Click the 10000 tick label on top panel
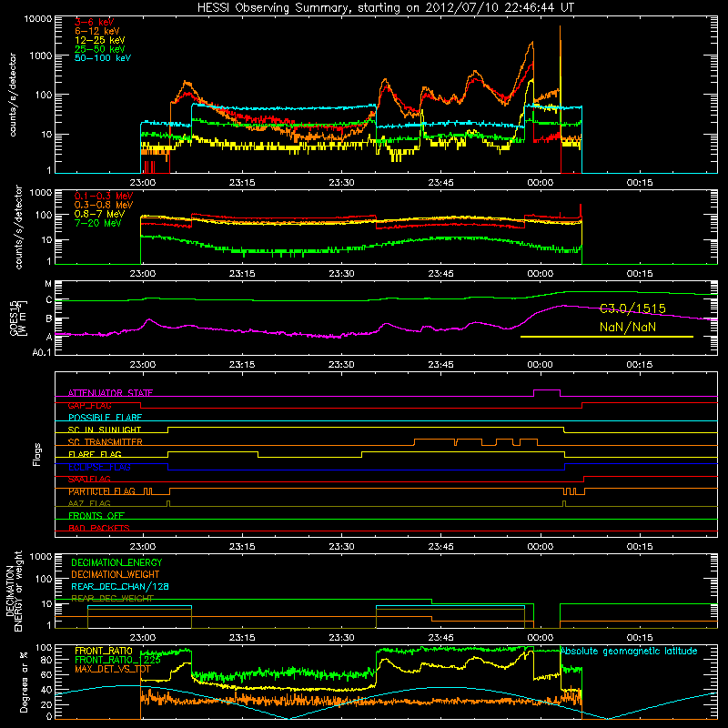 click(38, 19)
